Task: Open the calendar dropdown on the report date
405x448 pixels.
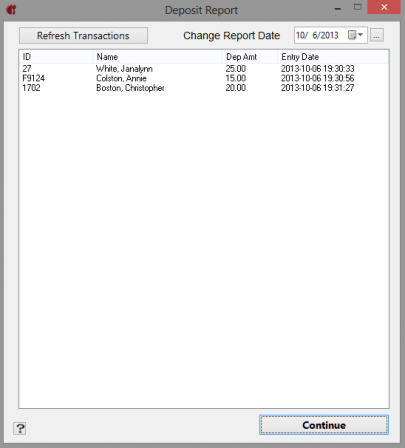Action: (356, 35)
